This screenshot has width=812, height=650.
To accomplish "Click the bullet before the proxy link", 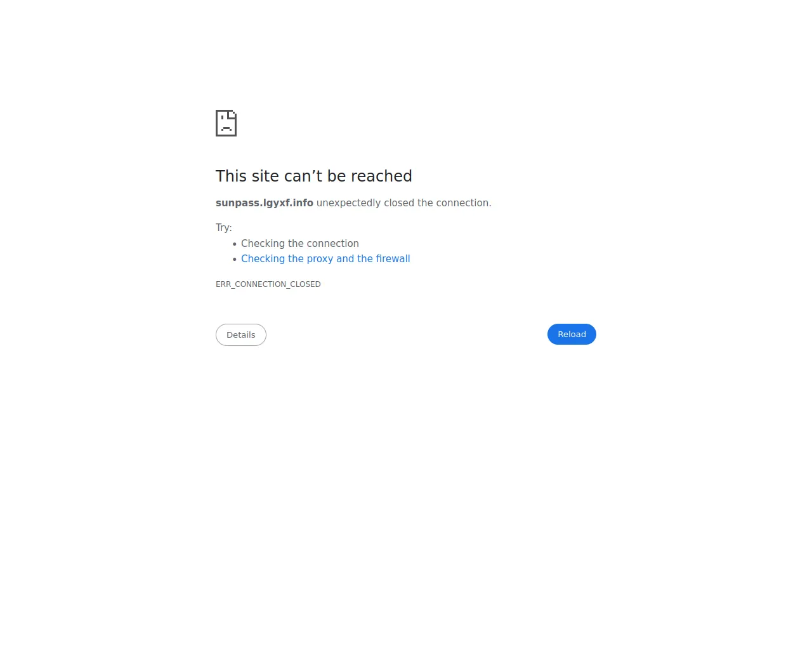I will point(235,260).
